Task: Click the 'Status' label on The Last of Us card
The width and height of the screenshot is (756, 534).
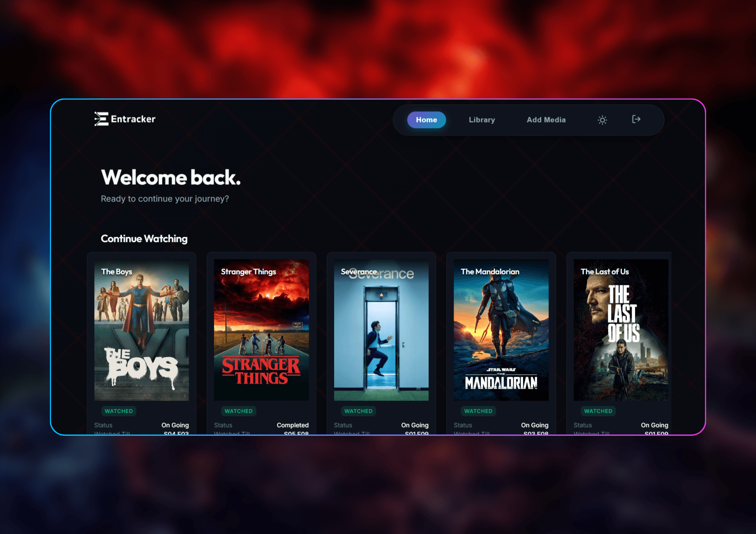Action: [582, 425]
